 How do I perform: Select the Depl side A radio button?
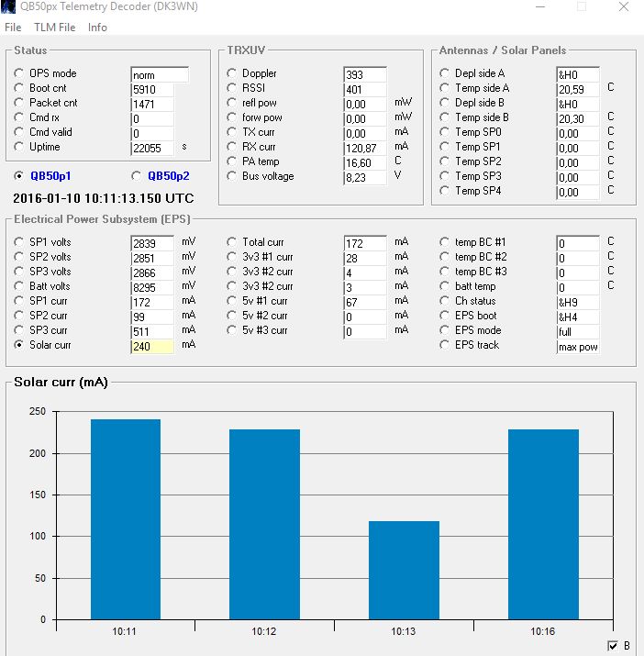(444, 73)
